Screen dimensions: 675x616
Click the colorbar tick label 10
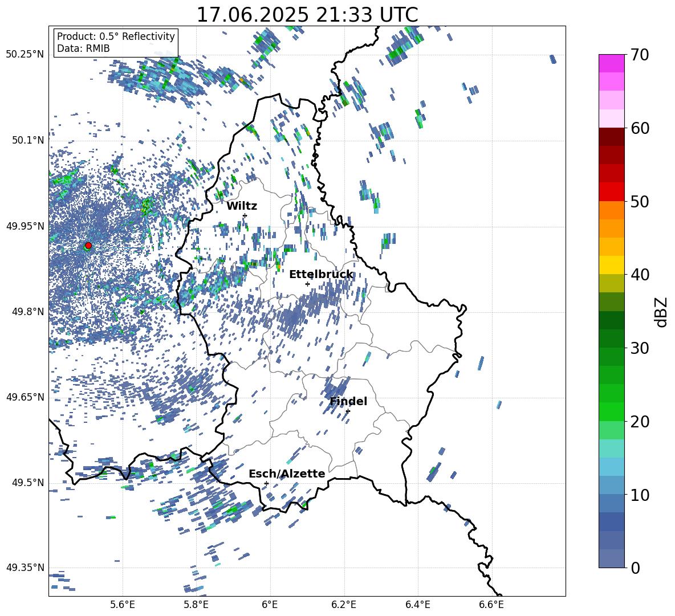coord(640,495)
